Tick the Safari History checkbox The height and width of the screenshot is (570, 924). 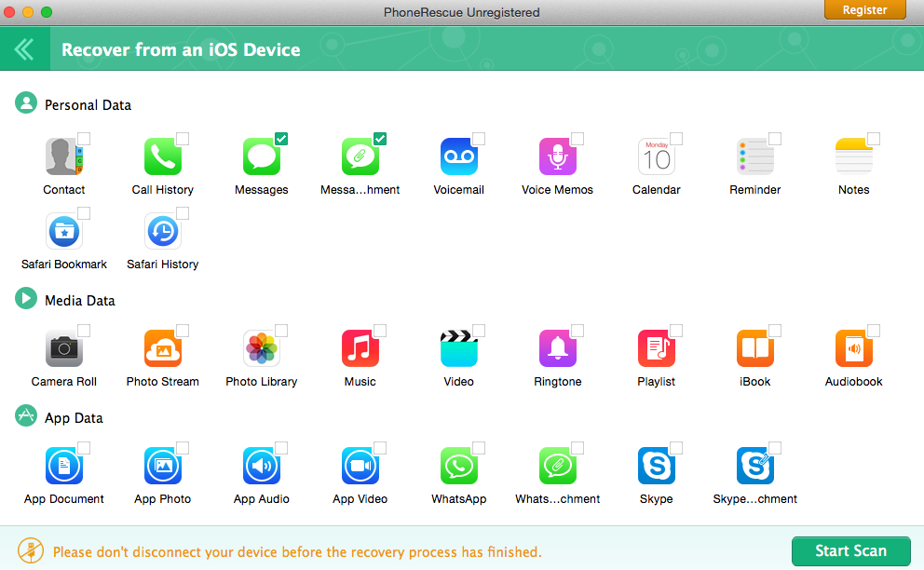[183, 213]
